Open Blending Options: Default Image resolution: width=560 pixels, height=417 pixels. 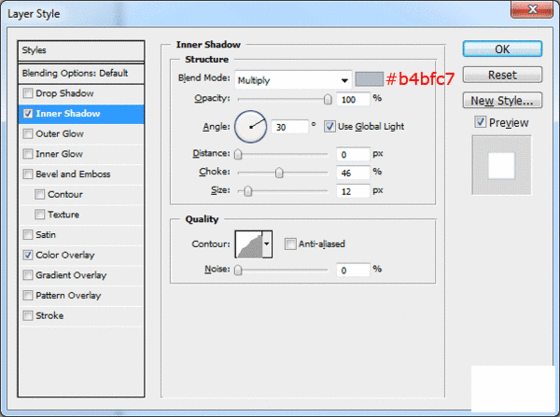81,74
